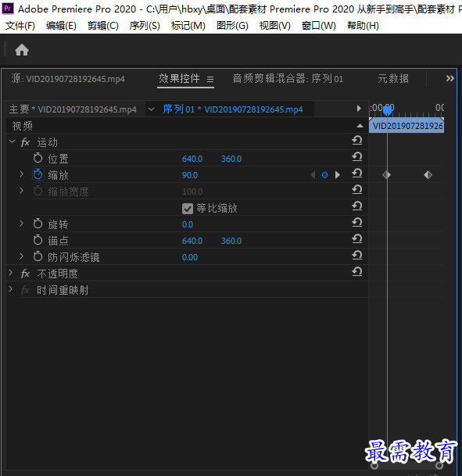Click the 位置 X value 640.0
The height and width of the screenshot is (476, 462).
tap(192, 159)
